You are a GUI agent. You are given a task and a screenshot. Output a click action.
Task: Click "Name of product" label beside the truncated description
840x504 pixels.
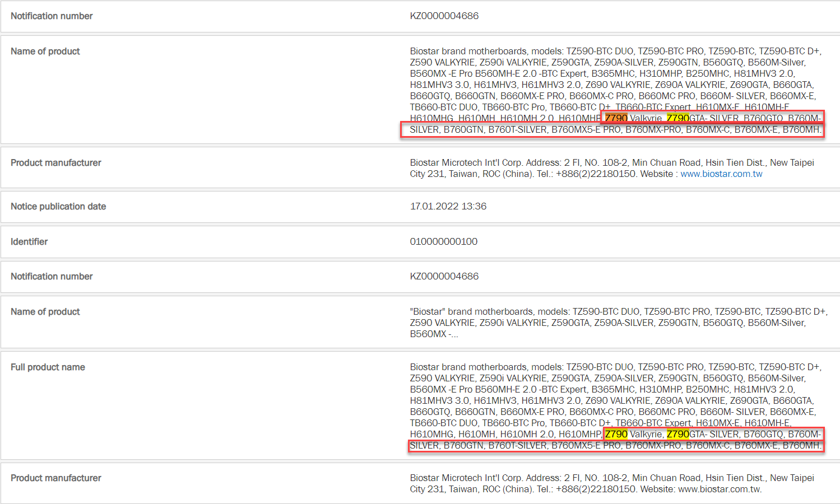[x=45, y=311]
